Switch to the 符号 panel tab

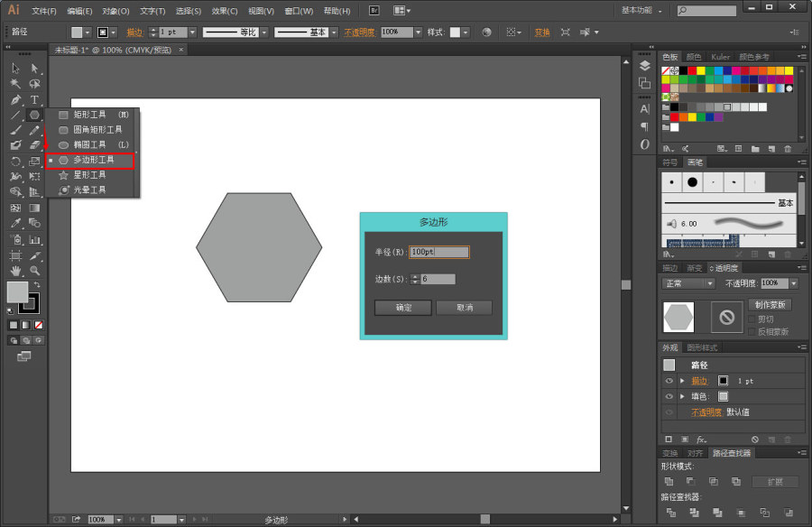[669, 162]
